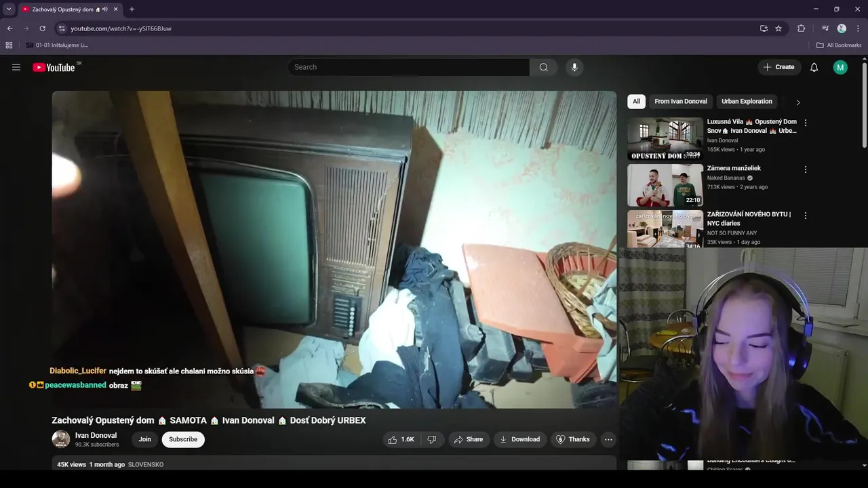The width and height of the screenshot is (868, 488).
Task: Select From Ivan Donoval filter chip
Action: [681, 102]
